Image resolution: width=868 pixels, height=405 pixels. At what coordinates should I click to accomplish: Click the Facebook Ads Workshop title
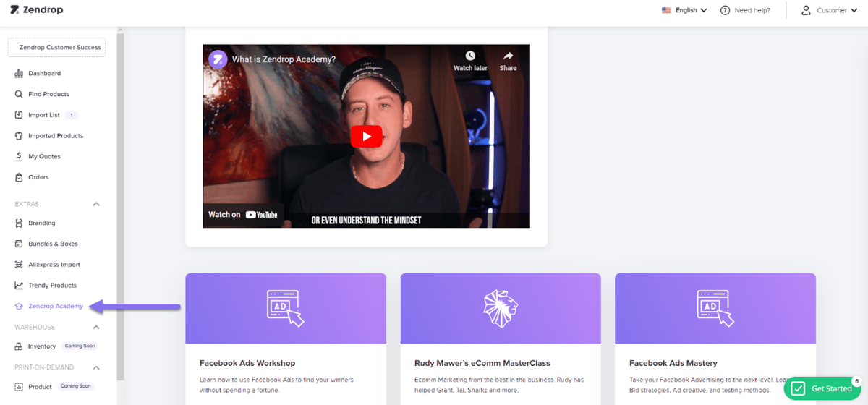coord(247,363)
